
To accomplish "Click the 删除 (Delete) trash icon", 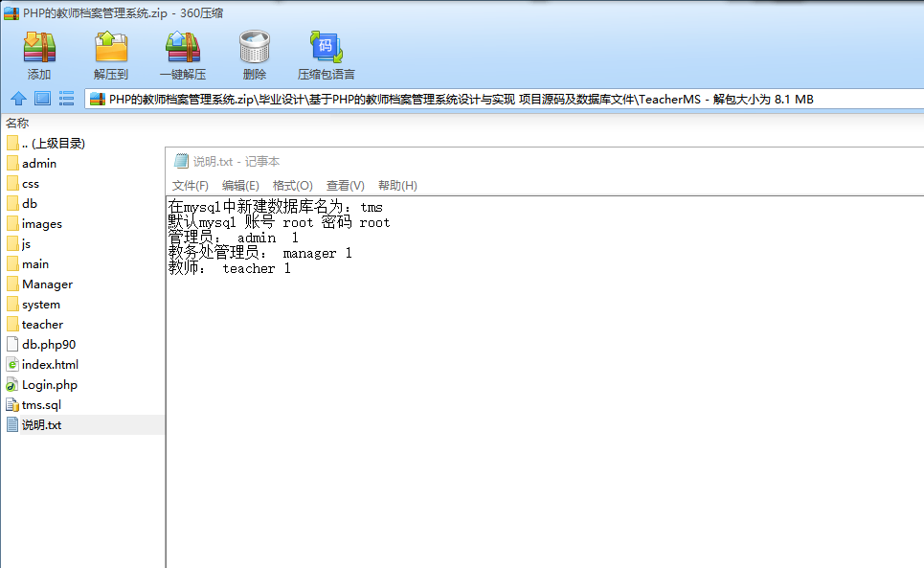I will (255, 47).
